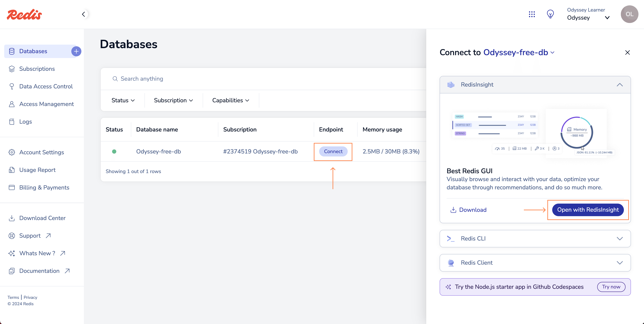
Task: Expand the Redis CLI section
Action: [x=620, y=238]
